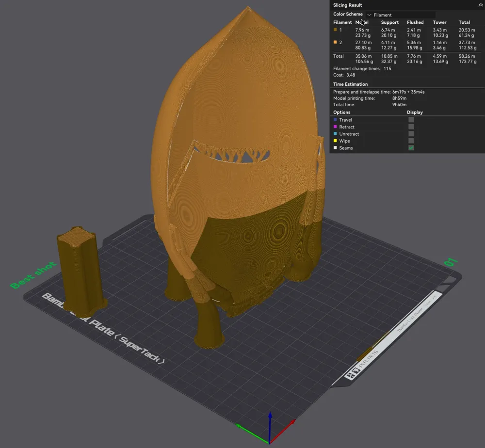Enable the Wipe display checkbox
Screen dimensions: 485x448
411,141
